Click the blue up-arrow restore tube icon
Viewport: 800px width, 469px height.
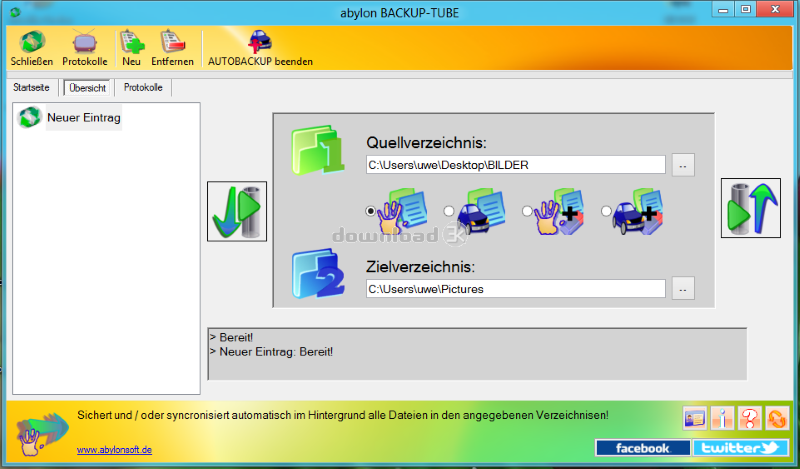click(x=751, y=208)
